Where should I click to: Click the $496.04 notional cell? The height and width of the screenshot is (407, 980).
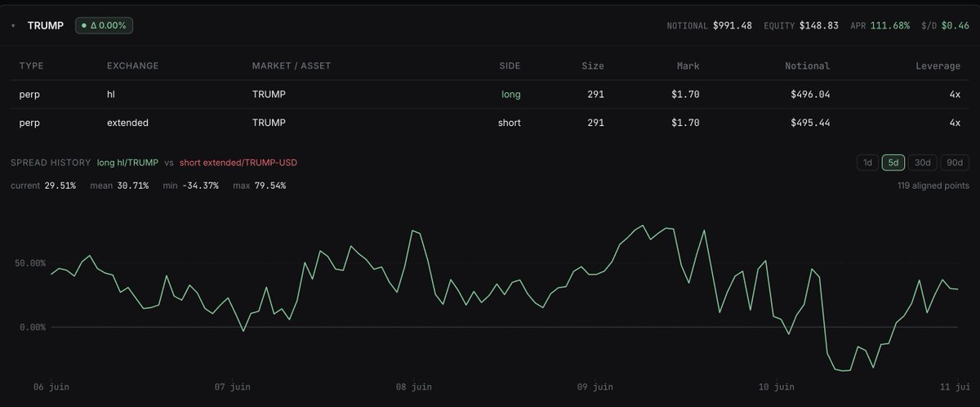click(x=810, y=95)
